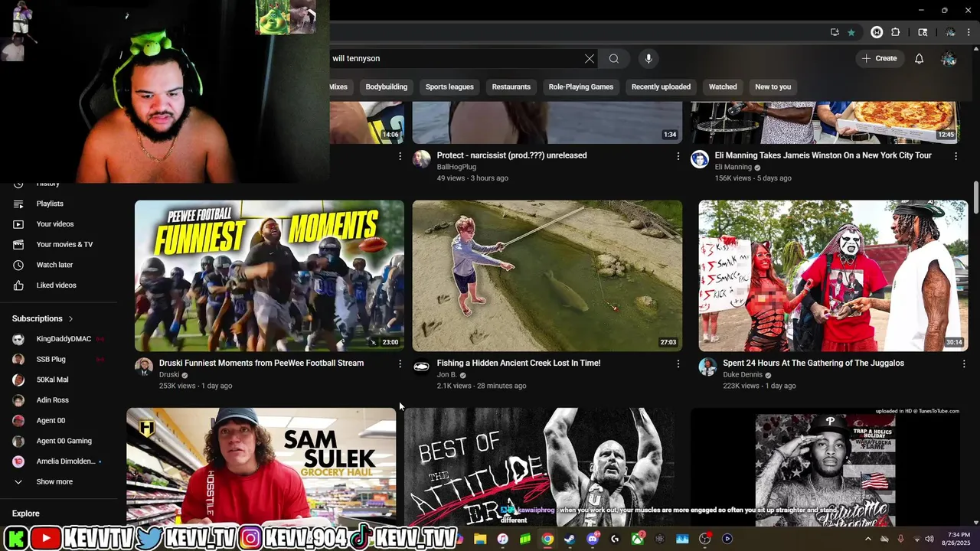This screenshot has width=980, height=551.
Task: Click the search magnifier button
Action: click(x=614, y=58)
